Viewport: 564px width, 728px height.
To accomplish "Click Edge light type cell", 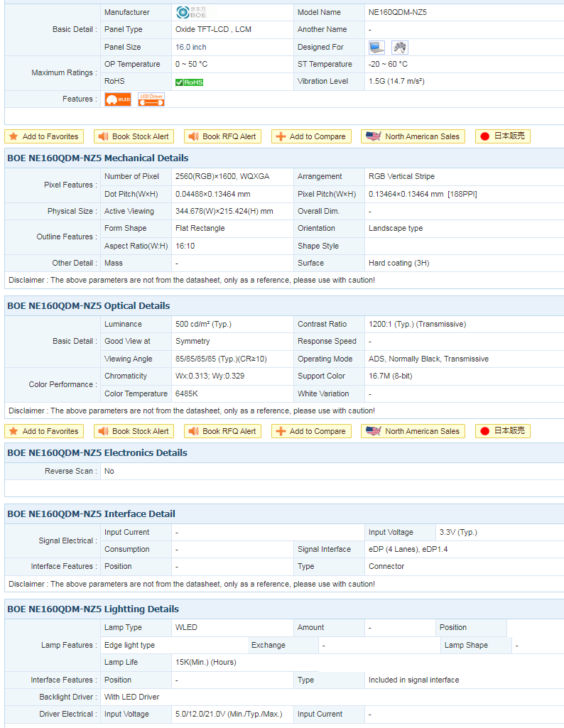I will pos(129,646).
